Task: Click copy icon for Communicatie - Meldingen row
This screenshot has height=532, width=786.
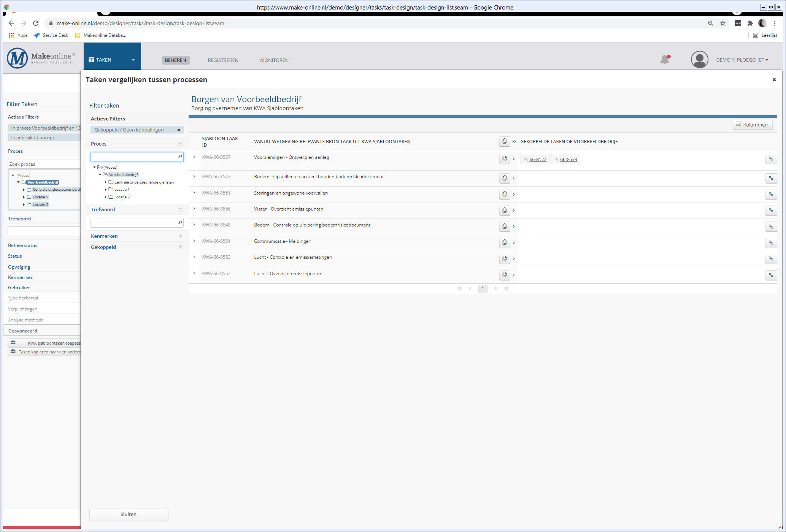Action: point(504,242)
